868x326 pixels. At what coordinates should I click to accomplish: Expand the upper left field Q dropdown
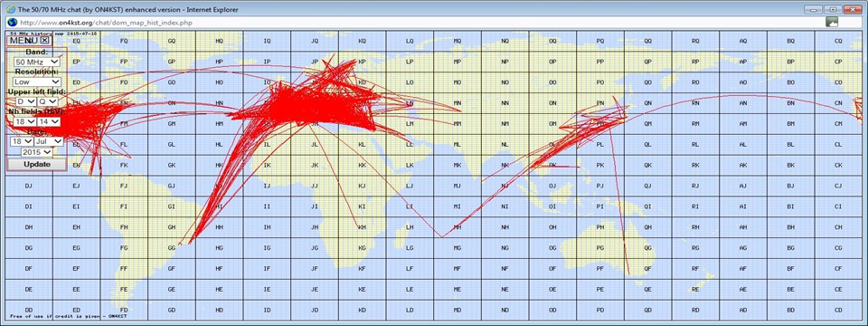(48, 101)
